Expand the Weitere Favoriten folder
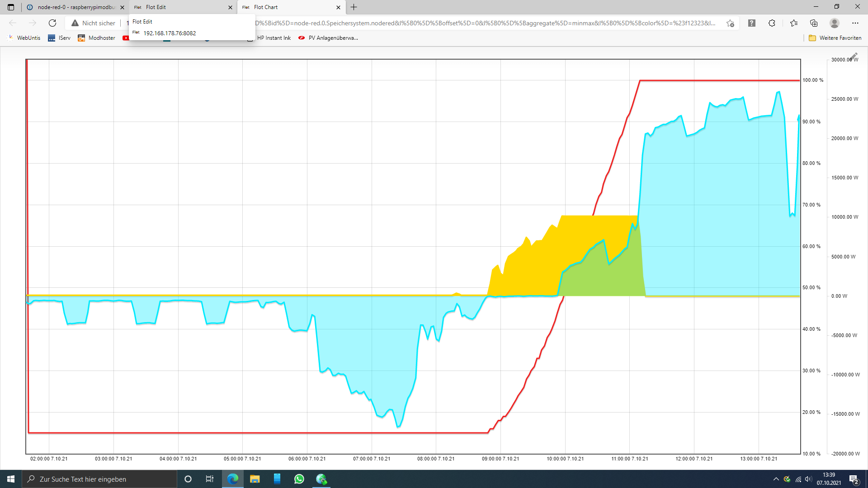 tap(835, 38)
